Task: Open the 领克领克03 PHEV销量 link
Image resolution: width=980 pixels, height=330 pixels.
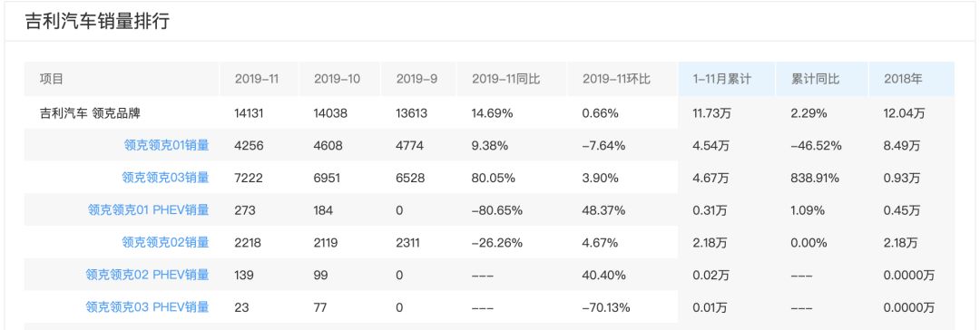Action: (148, 306)
